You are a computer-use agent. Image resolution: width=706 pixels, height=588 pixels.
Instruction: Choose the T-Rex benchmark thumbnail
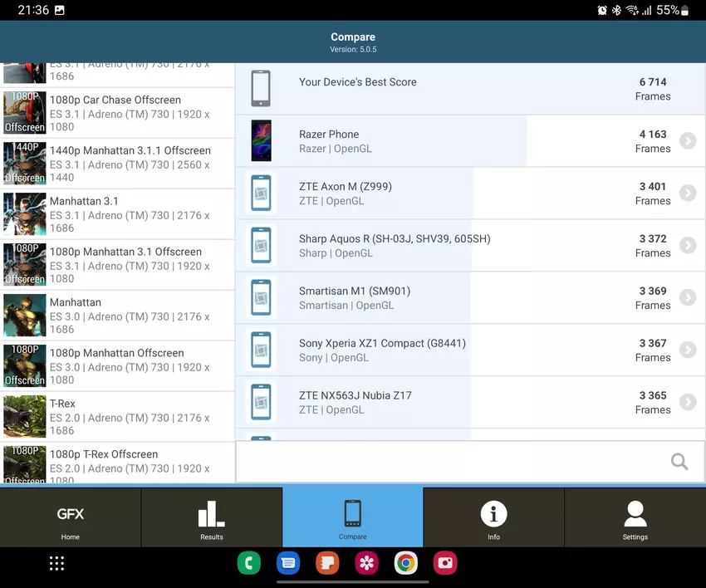click(x=25, y=417)
